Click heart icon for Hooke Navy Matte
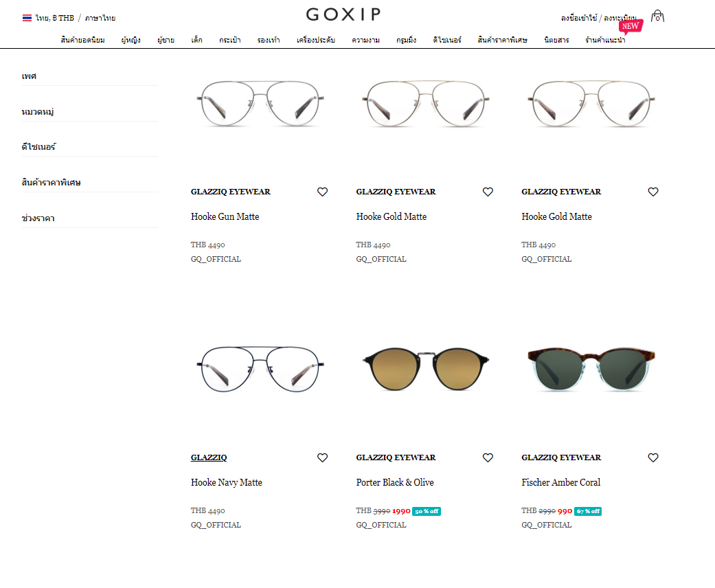Viewport: 715px width, 588px height. point(322,457)
